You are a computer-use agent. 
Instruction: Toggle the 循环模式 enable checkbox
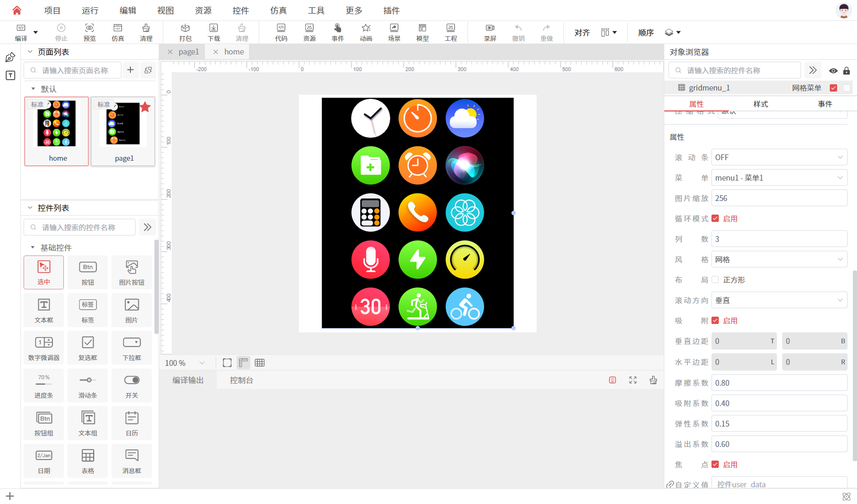point(715,219)
